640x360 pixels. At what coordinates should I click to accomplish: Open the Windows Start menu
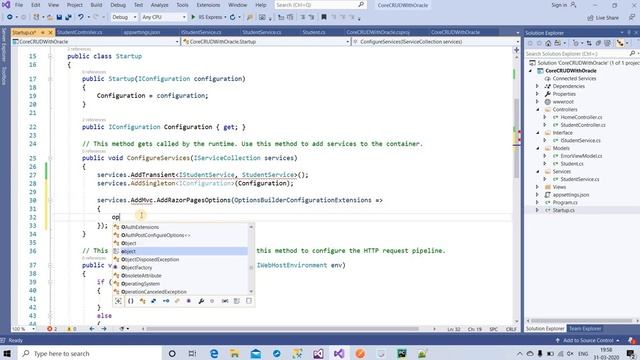click(7, 353)
